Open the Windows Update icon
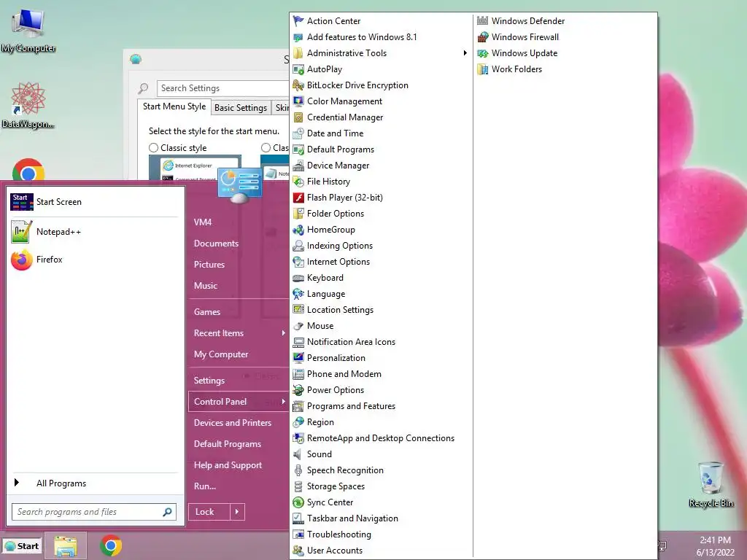Screen dimensions: 747x560 pos(483,52)
